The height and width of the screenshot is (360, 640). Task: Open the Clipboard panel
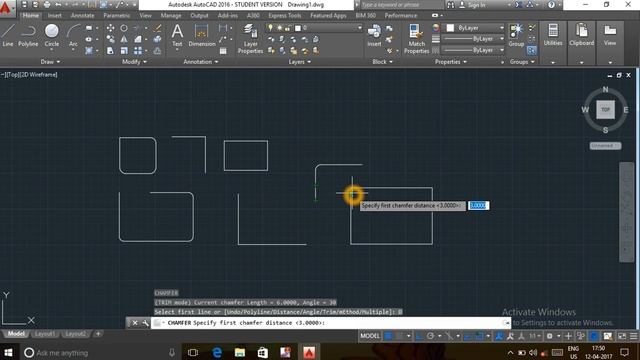pos(582,35)
